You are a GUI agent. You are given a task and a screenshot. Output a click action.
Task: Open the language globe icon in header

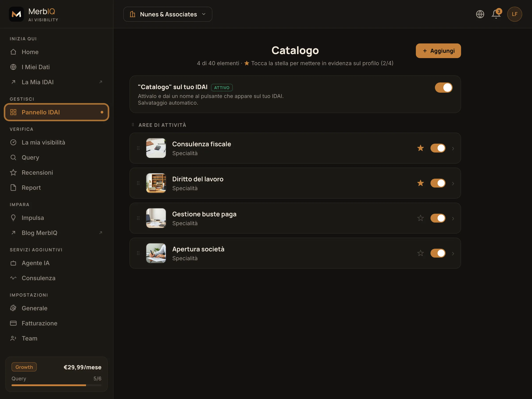480,14
